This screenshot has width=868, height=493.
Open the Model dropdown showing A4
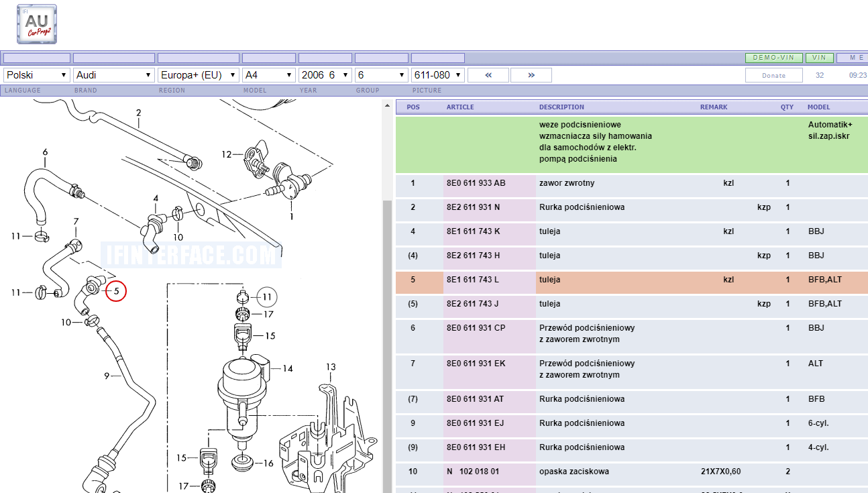(269, 75)
